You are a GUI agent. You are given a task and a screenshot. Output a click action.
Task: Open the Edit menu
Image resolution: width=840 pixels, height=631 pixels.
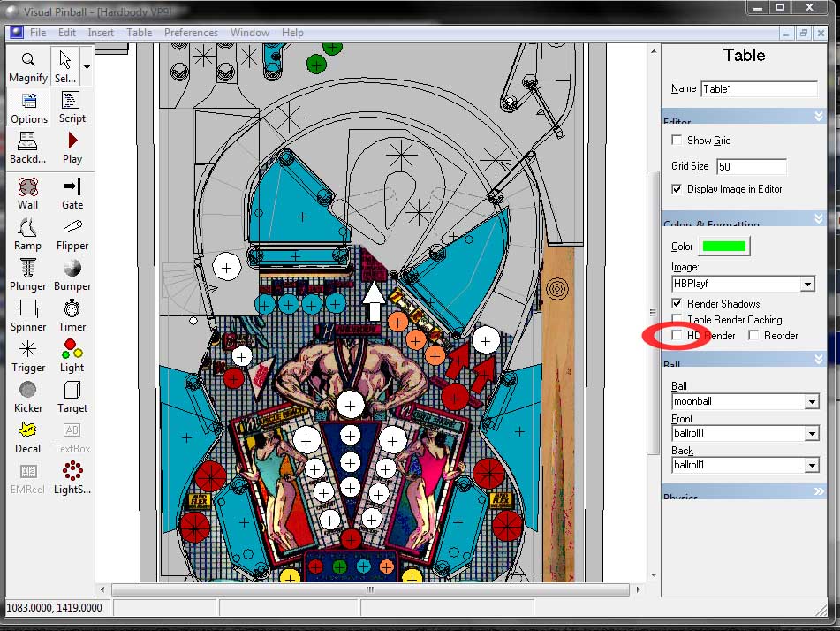click(67, 32)
